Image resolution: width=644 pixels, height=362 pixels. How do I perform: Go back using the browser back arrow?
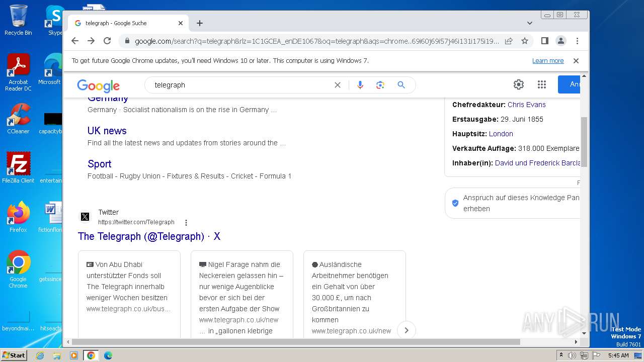(75, 41)
